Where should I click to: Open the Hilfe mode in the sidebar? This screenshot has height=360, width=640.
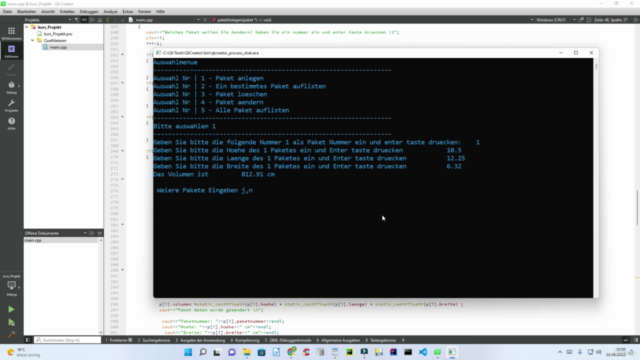pyautogui.click(x=11, y=123)
